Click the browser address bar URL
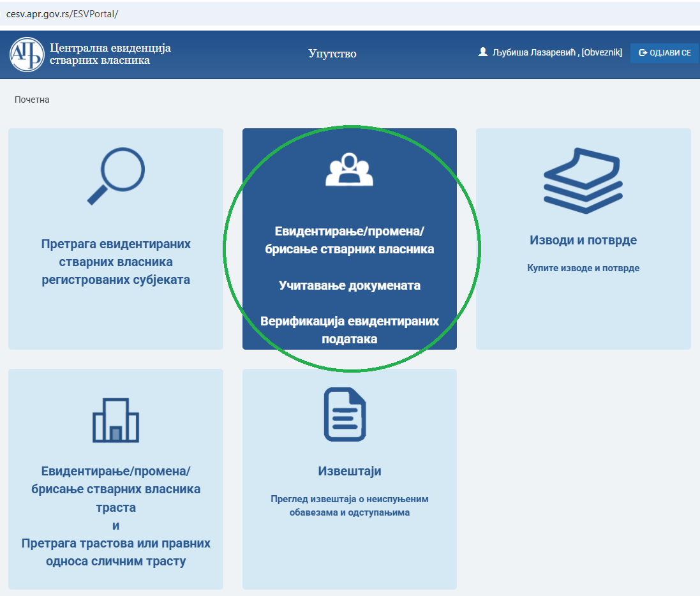The width and height of the screenshot is (700, 596). pos(62,14)
